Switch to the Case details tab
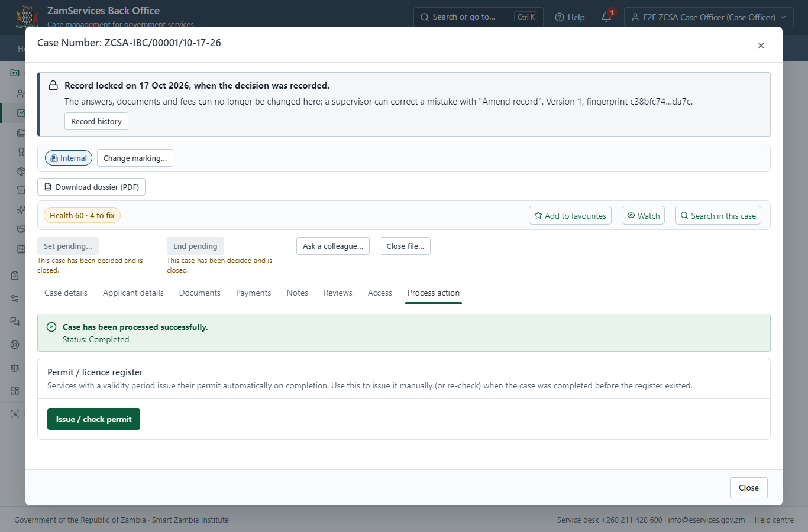 click(x=66, y=293)
